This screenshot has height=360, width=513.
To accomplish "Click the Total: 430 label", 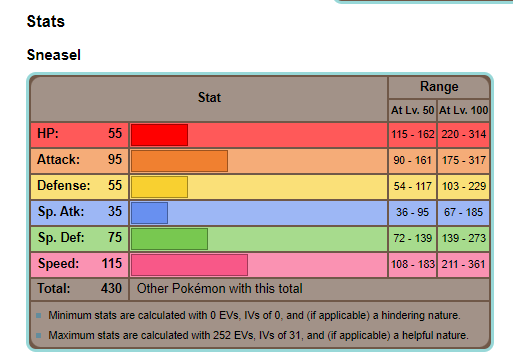I will tap(79, 289).
